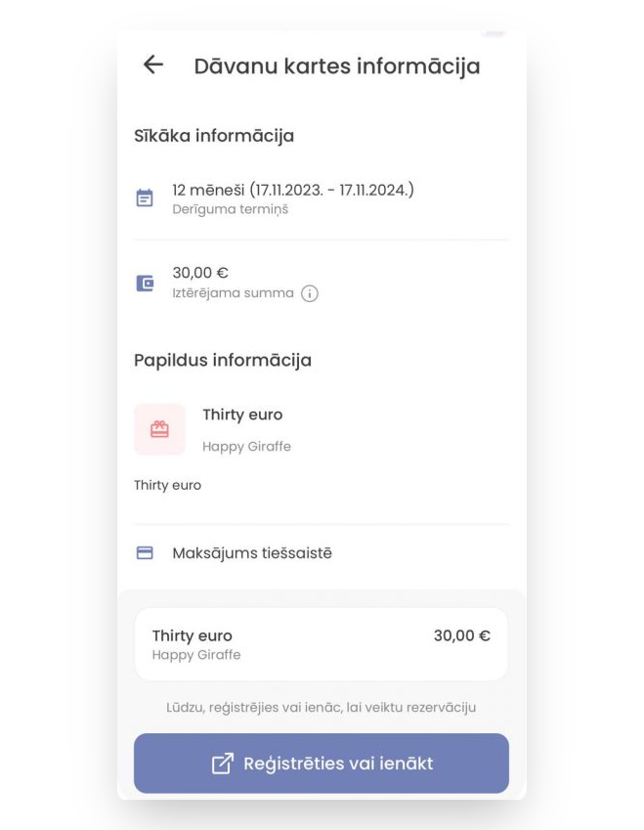Tap the Happy Giraffe gift icon thumbnail
The width and height of the screenshot is (644, 830).
click(x=159, y=429)
